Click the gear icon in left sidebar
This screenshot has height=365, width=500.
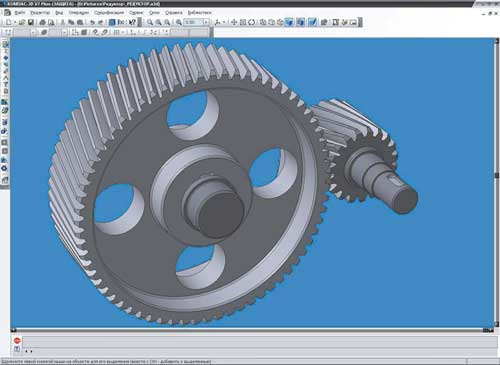[x=4, y=168]
